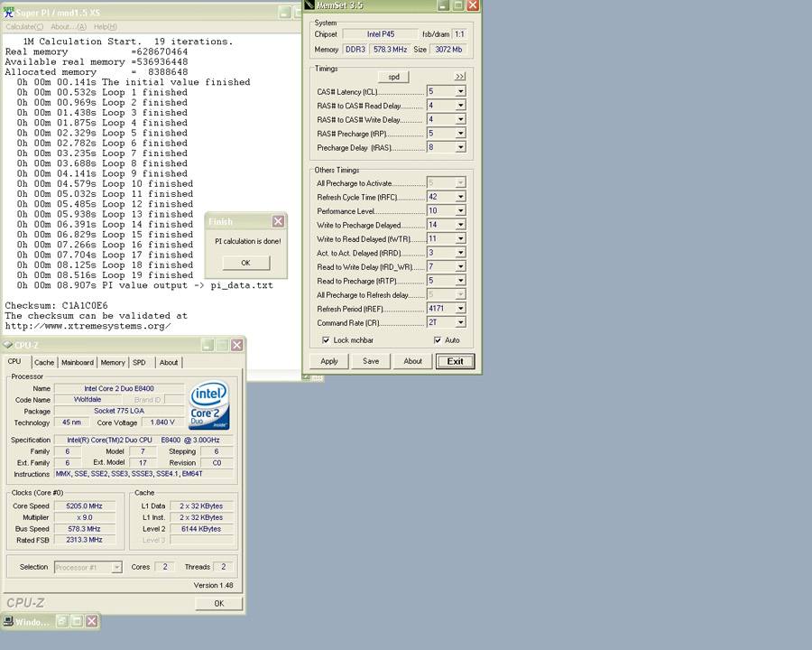Screen dimensions: 812x650
Task: Click Save in MemSet
Action: point(371,361)
